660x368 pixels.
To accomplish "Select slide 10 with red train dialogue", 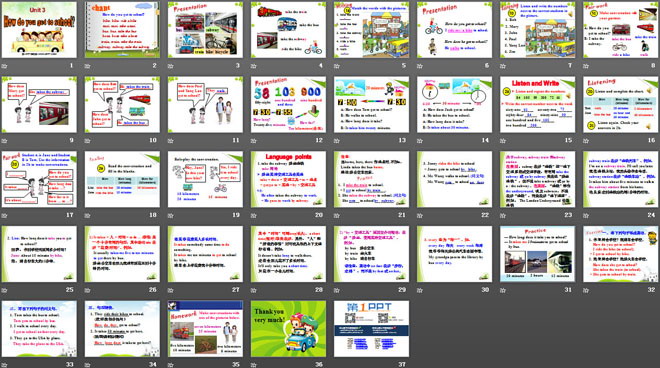I will [122, 105].
